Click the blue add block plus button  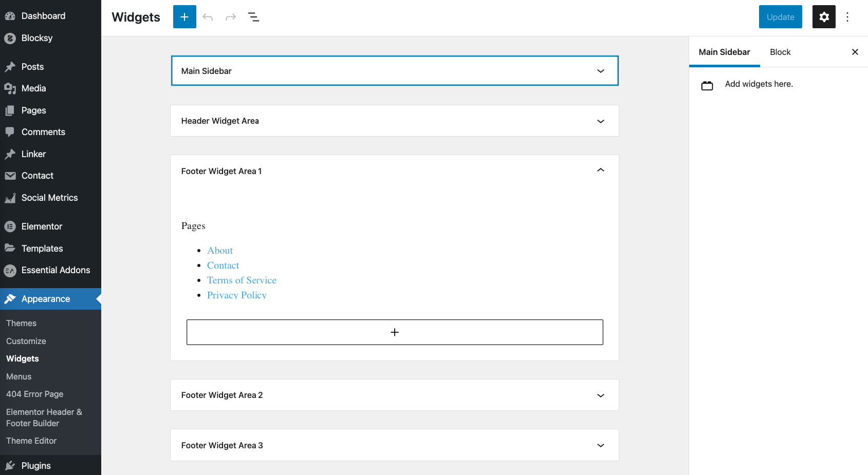(184, 17)
